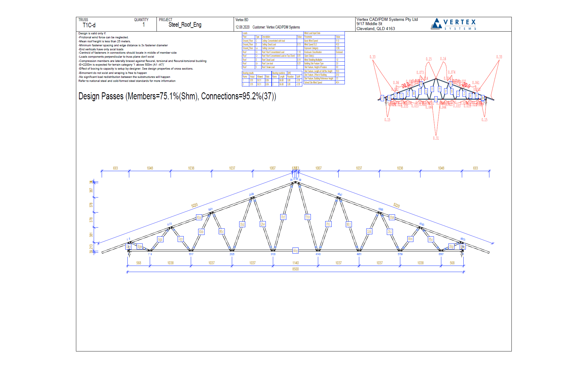Click the Thh member label near the apex

pos(308,217)
